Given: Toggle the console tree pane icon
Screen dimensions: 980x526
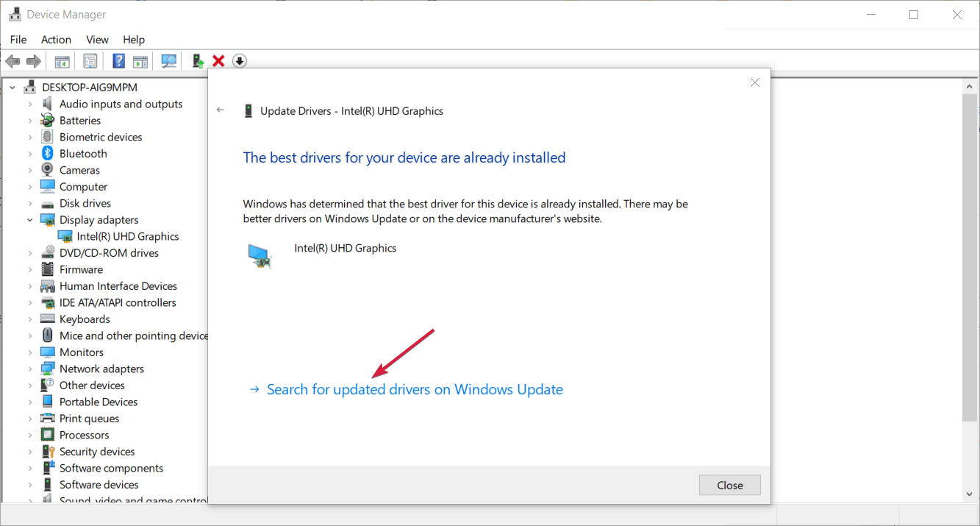Looking at the screenshot, I should [x=62, y=60].
